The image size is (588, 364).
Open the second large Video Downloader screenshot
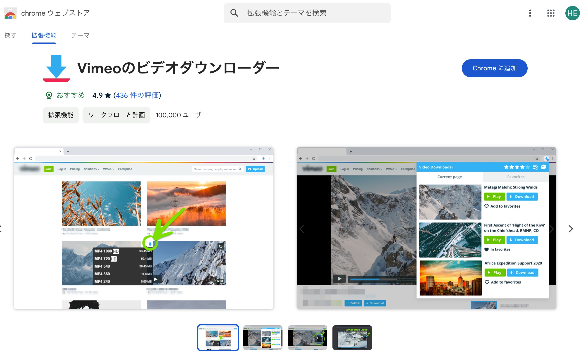(426, 228)
